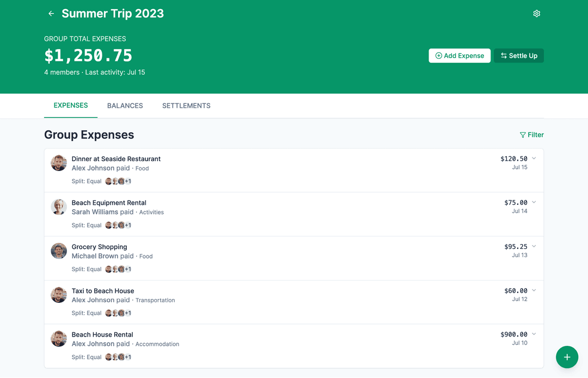Switch to the Balances tab
The width and height of the screenshot is (588, 378).
pos(125,106)
